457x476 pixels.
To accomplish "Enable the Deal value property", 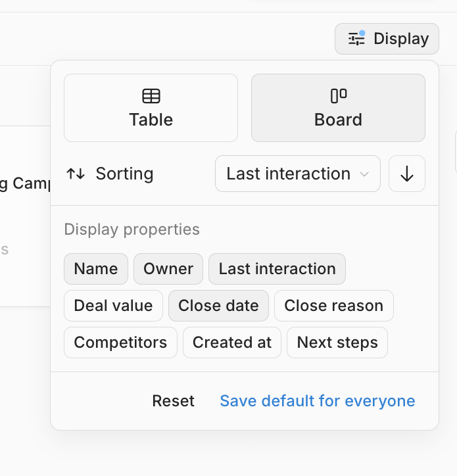I will click(113, 306).
